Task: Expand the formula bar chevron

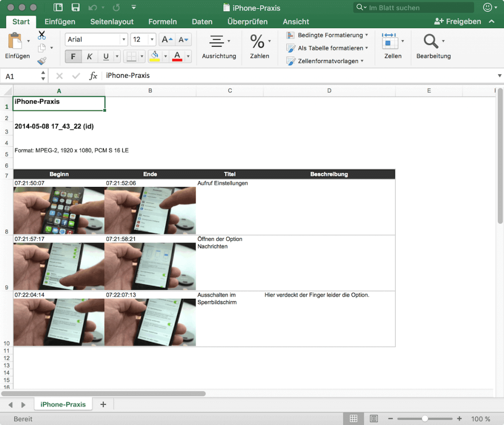Action: pos(500,76)
